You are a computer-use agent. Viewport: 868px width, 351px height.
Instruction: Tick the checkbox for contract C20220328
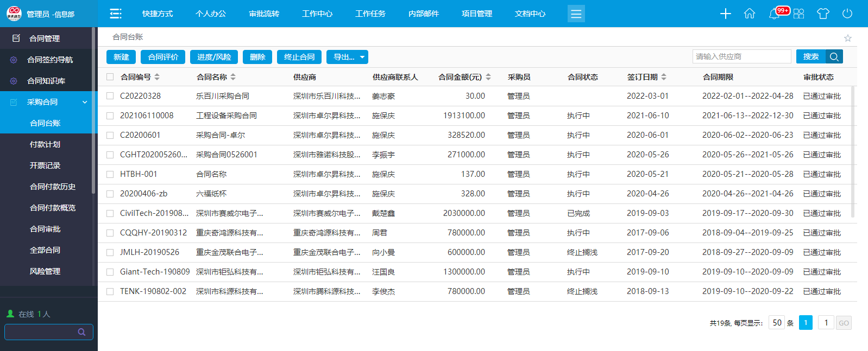click(110, 96)
